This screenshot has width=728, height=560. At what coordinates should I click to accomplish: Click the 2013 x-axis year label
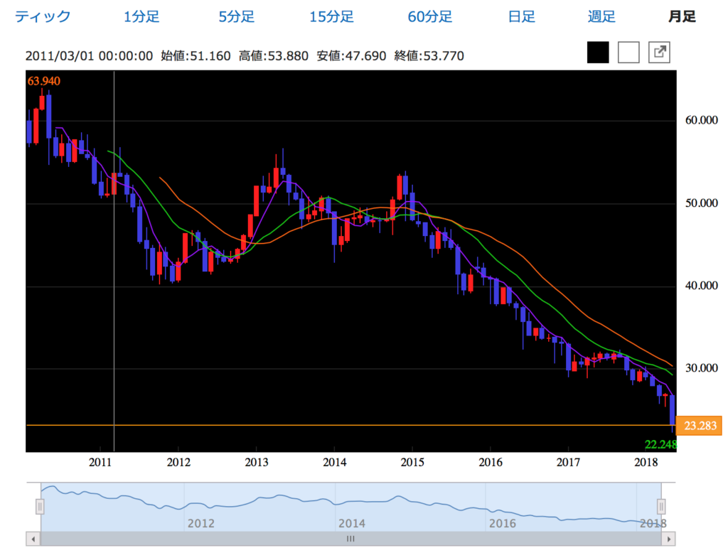tap(256, 463)
